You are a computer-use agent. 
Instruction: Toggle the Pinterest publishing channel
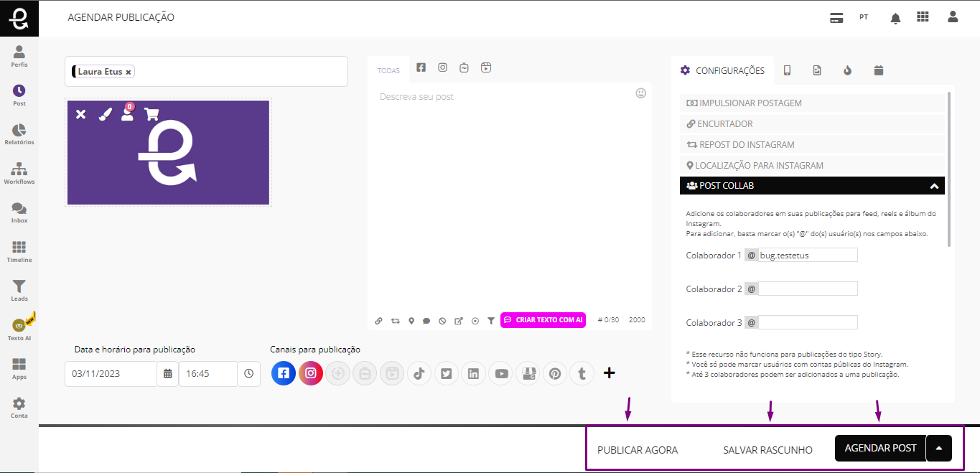pyautogui.click(x=555, y=373)
